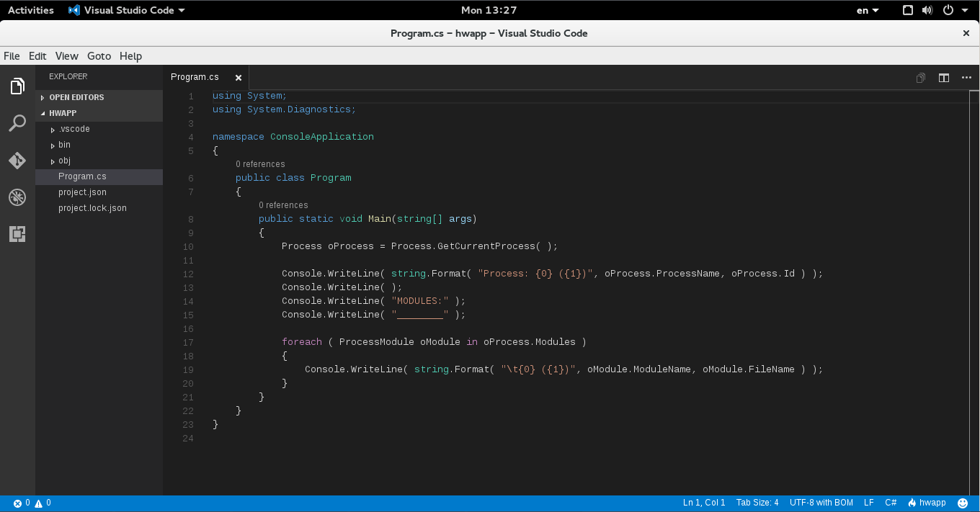Open the power menu icon in top bar
The image size is (980, 512).
tap(948, 10)
